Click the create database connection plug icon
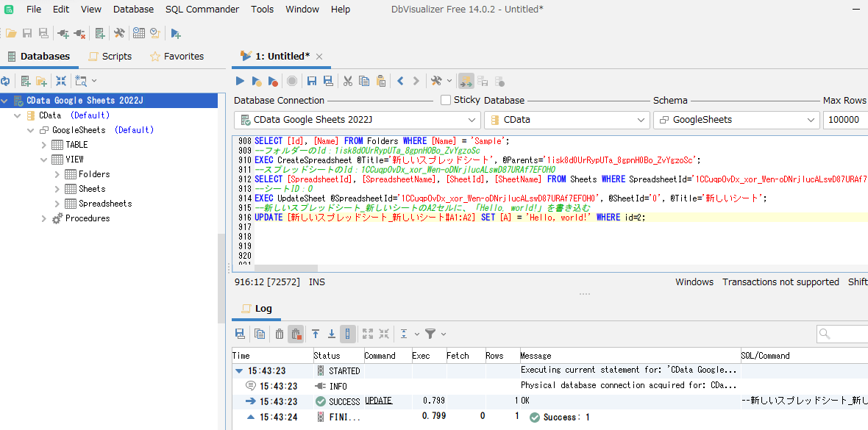Viewport: 868px width, 430px height. point(63,34)
